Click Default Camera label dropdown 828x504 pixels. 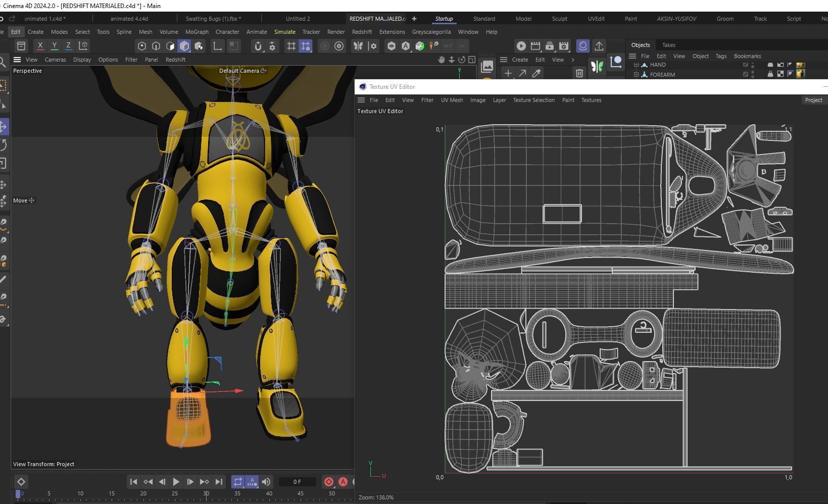coord(242,71)
